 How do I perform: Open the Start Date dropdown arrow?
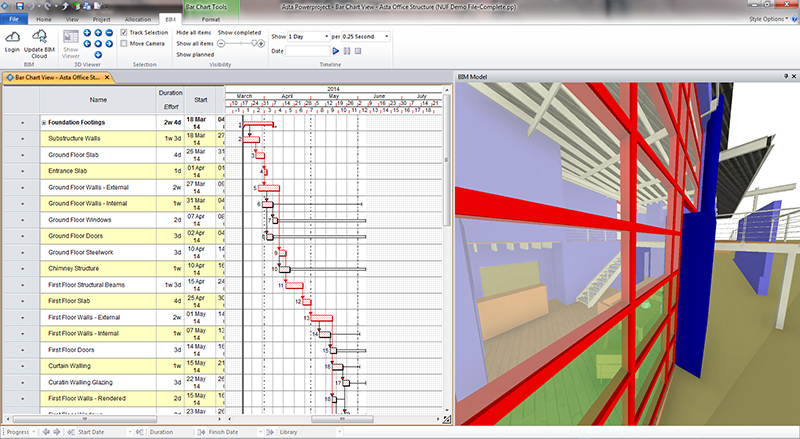click(130, 432)
